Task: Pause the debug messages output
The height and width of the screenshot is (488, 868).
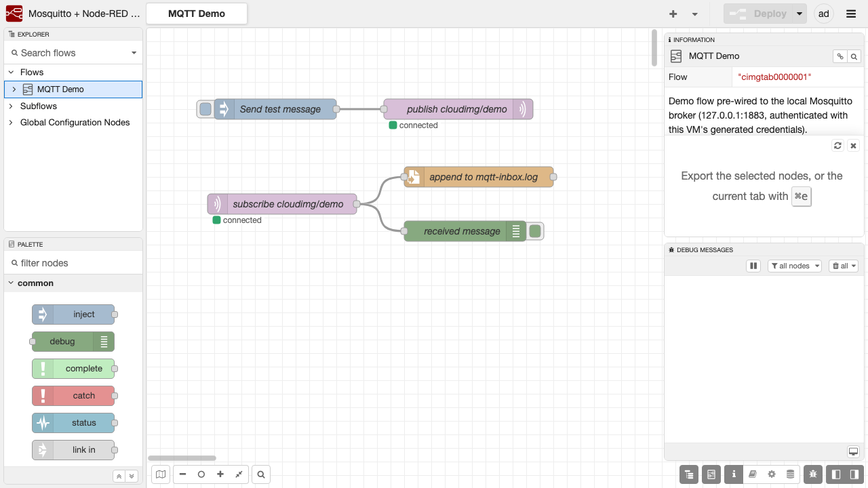Action: click(x=753, y=266)
